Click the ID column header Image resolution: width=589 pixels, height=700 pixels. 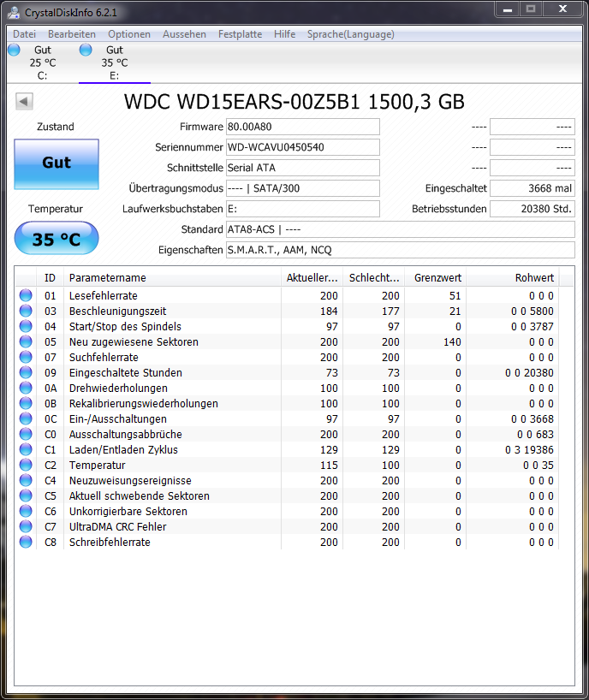[50, 277]
